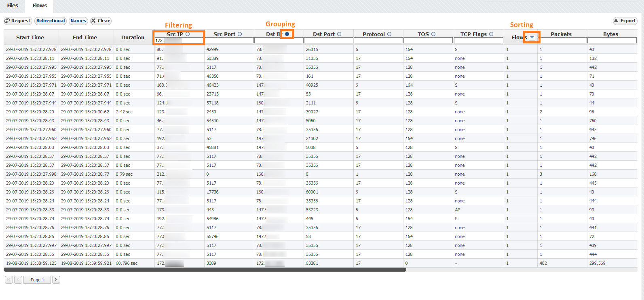Toggle Bidirectional flows view

coord(51,21)
